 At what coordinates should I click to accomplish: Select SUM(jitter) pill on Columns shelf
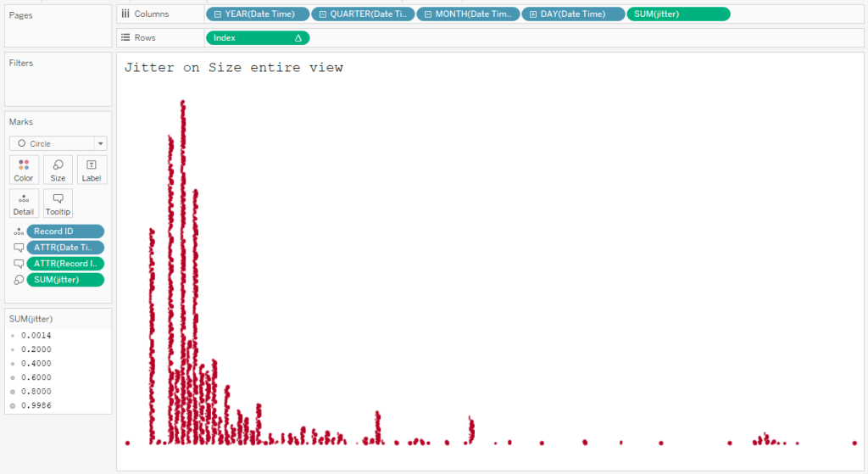click(678, 14)
